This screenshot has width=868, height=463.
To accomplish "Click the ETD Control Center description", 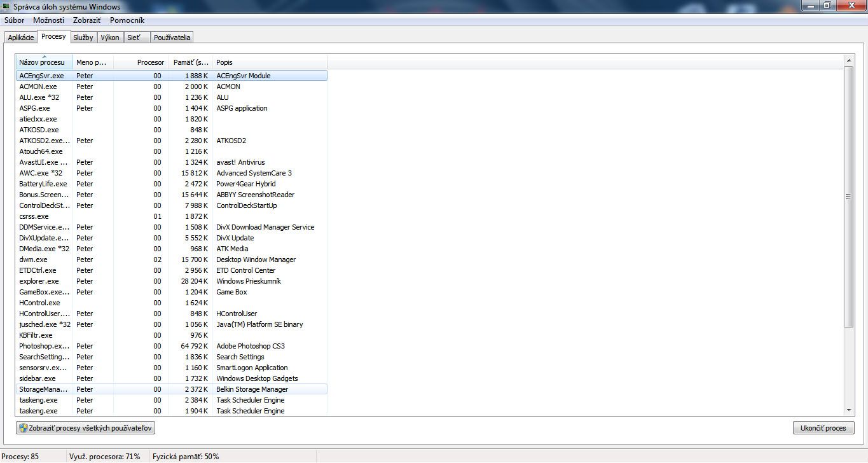I will click(x=245, y=270).
